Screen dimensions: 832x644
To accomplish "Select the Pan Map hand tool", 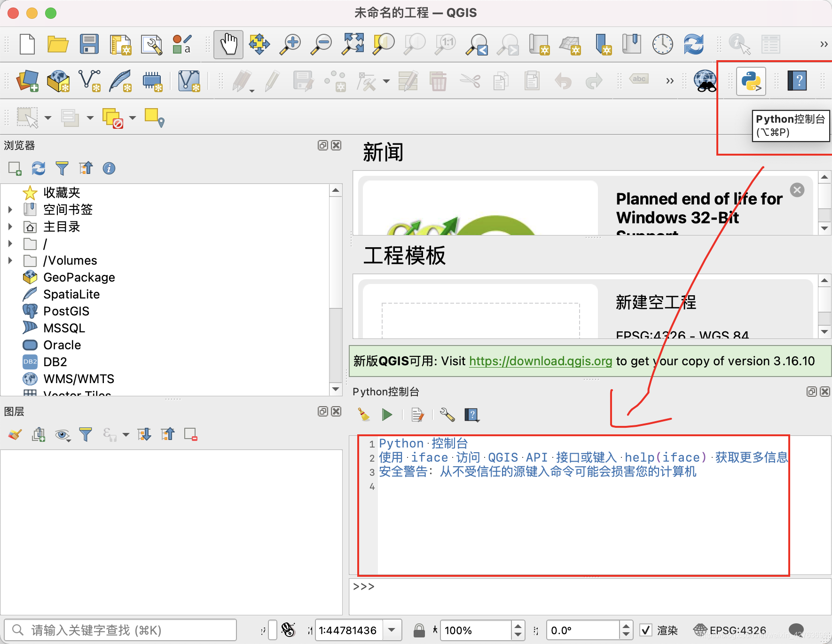I will 228,45.
